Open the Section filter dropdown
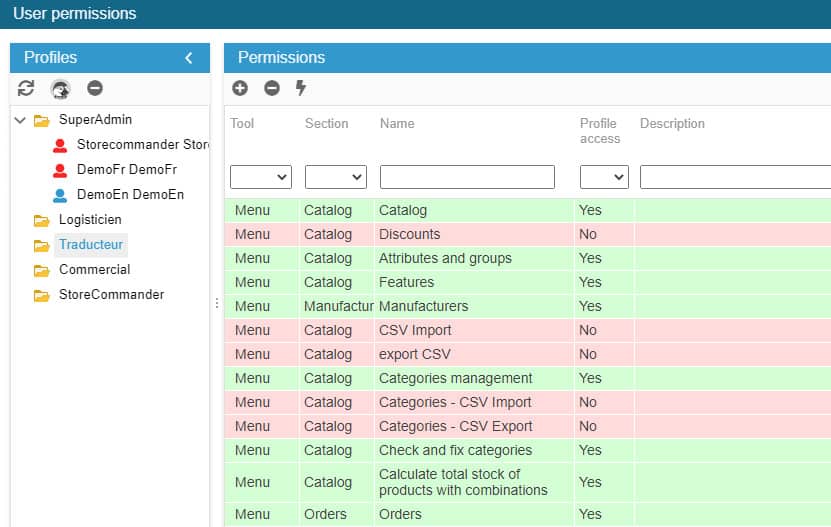 (336, 177)
